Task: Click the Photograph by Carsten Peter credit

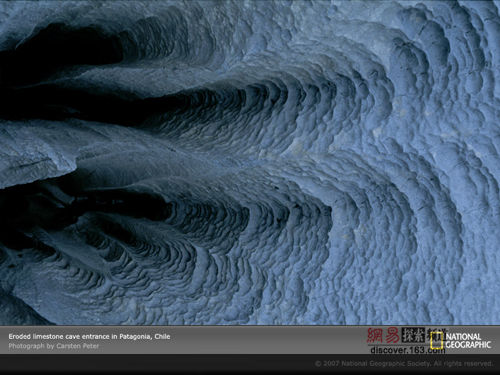Action: pyautogui.click(x=54, y=346)
